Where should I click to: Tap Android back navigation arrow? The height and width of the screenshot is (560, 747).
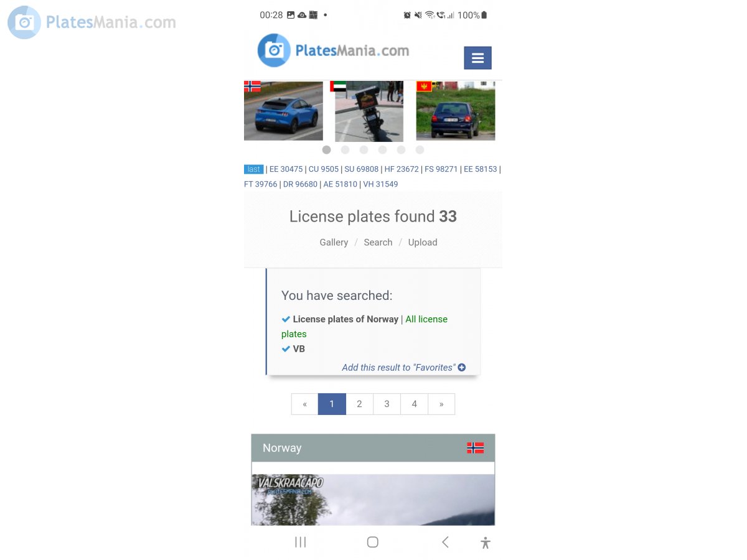click(445, 542)
